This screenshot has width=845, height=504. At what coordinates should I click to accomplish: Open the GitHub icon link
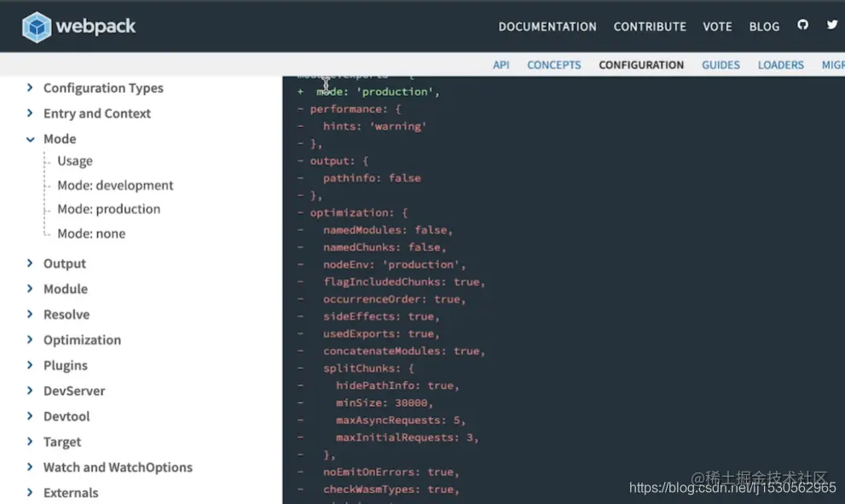click(803, 25)
